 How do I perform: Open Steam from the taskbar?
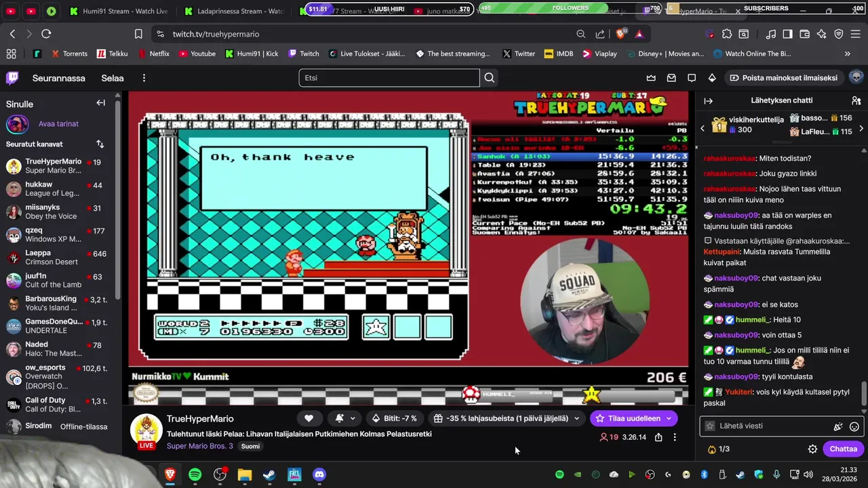[x=269, y=474]
